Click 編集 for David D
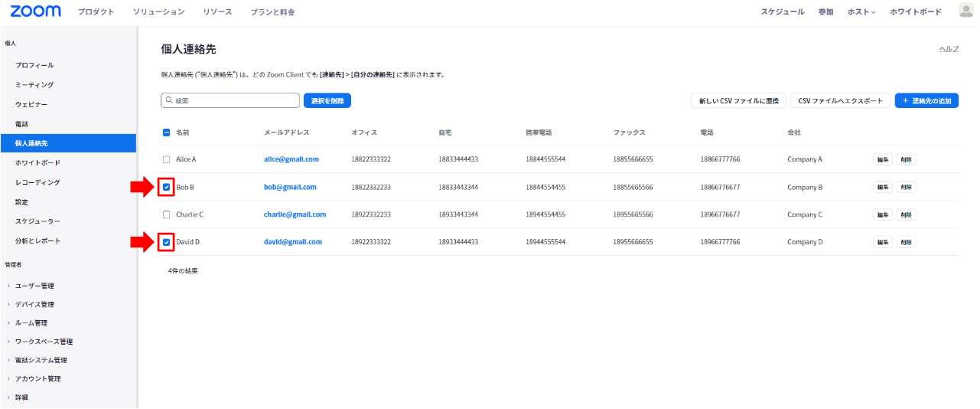The width and height of the screenshot is (980, 409). tap(883, 242)
